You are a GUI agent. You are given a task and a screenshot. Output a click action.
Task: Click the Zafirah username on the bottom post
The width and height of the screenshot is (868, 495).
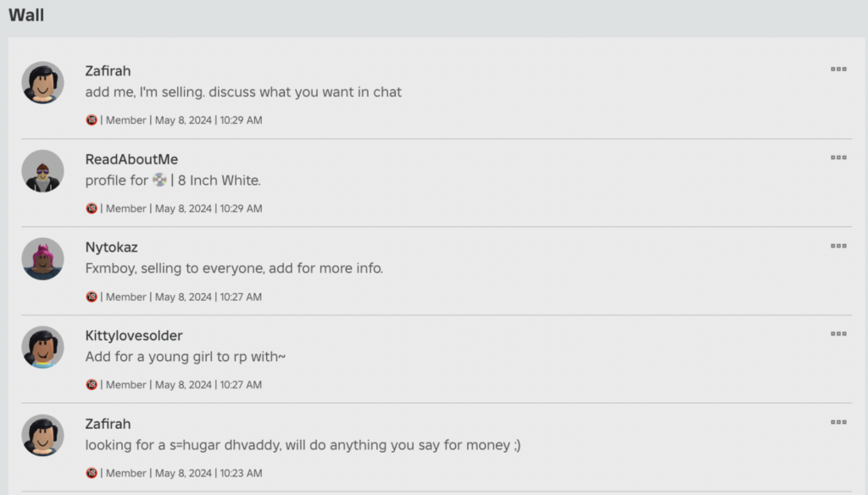coord(108,424)
